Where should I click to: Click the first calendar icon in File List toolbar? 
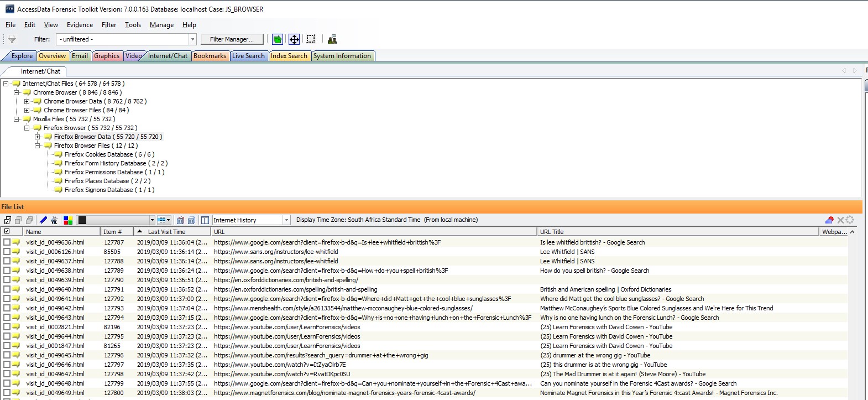(x=180, y=220)
